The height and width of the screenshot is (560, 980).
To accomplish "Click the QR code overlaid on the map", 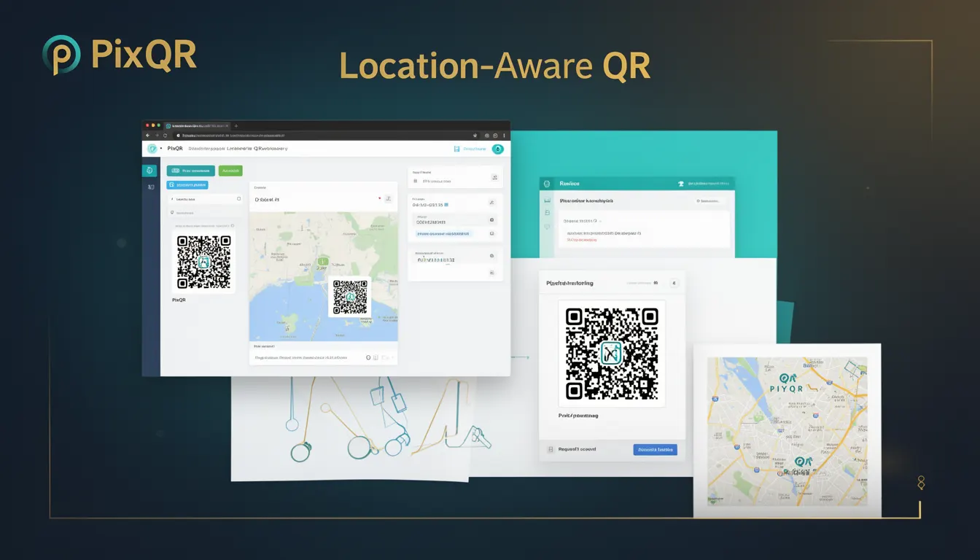I will click(x=351, y=297).
